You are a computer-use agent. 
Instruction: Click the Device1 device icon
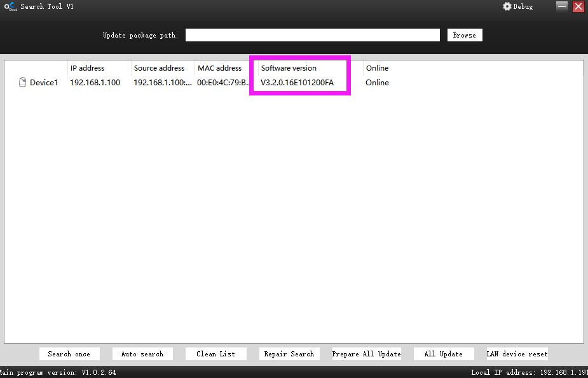[22, 82]
